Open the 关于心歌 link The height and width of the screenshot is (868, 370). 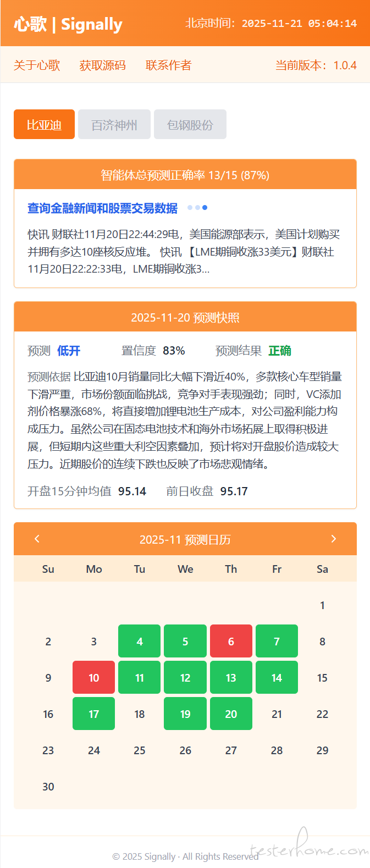37,65
